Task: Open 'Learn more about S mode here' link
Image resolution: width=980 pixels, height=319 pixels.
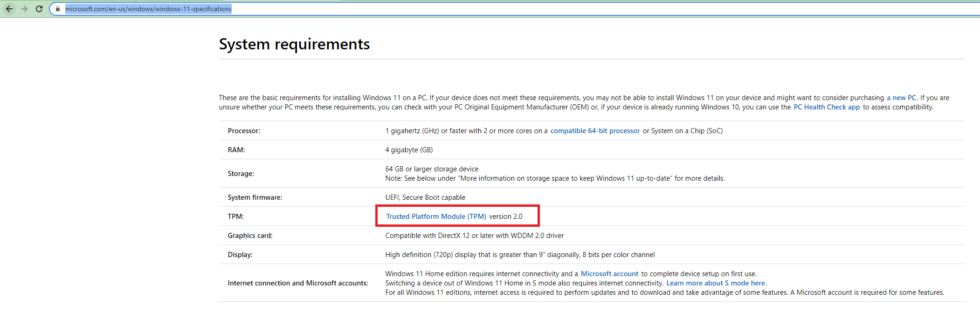Action: (x=716, y=283)
